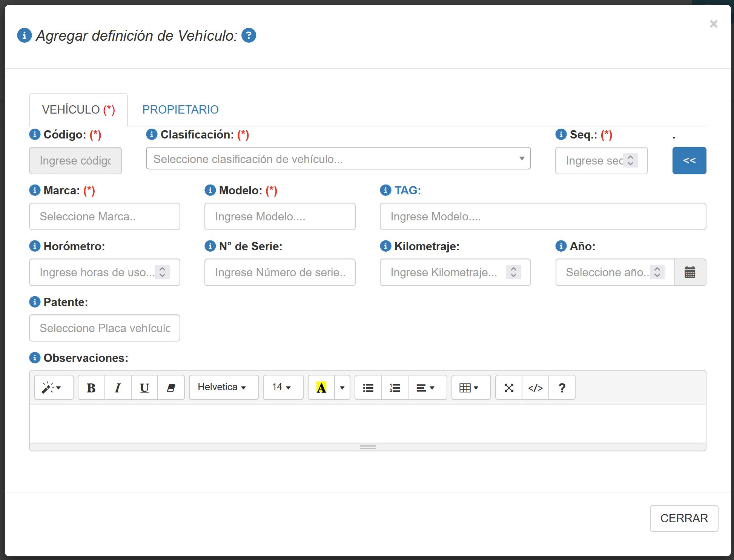Image resolution: width=734 pixels, height=560 pixels.
Task: Click the Horómetro number stepper arrows
Action: [163, 272]
